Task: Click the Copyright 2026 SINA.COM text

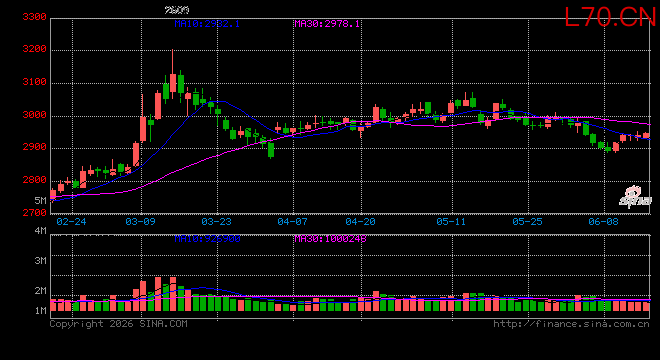Action: click(119, 324)
